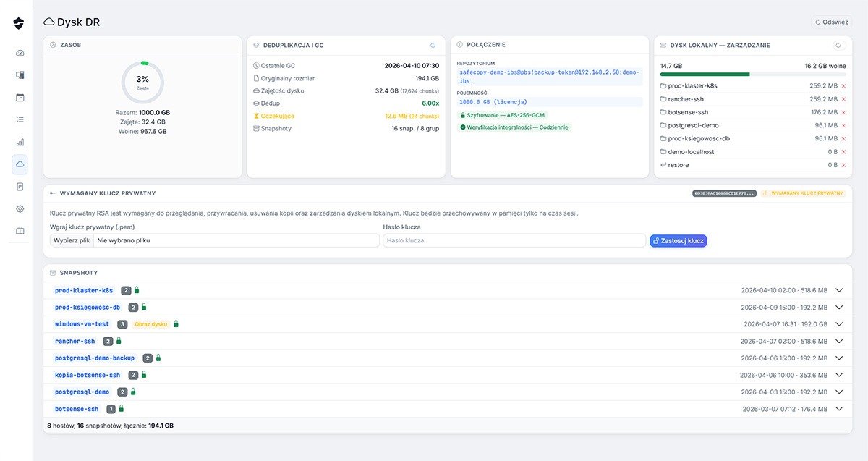Remove the restore entry using red X

pyautogui.click(x=843, y=165)
